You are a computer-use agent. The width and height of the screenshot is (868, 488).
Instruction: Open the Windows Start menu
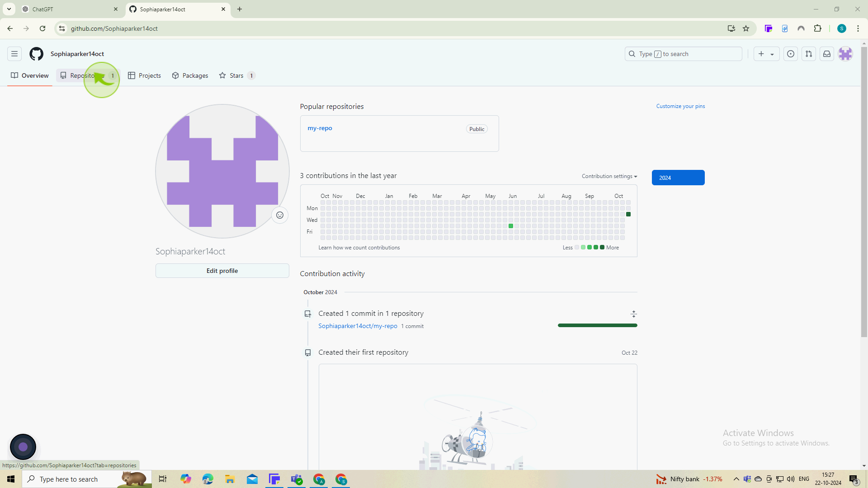11,479
